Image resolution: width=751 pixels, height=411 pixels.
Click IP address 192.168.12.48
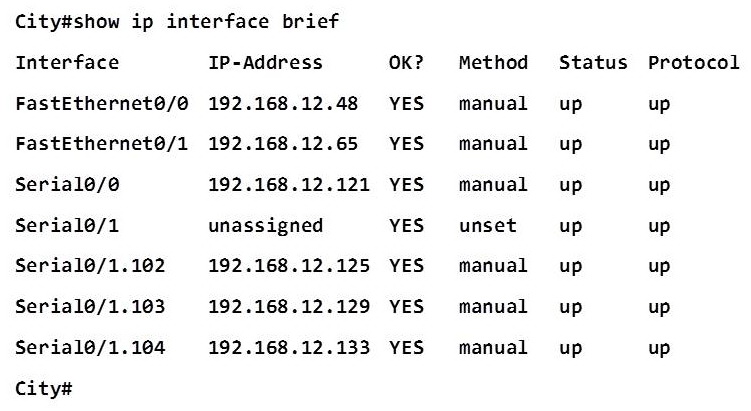coord(283,103)
